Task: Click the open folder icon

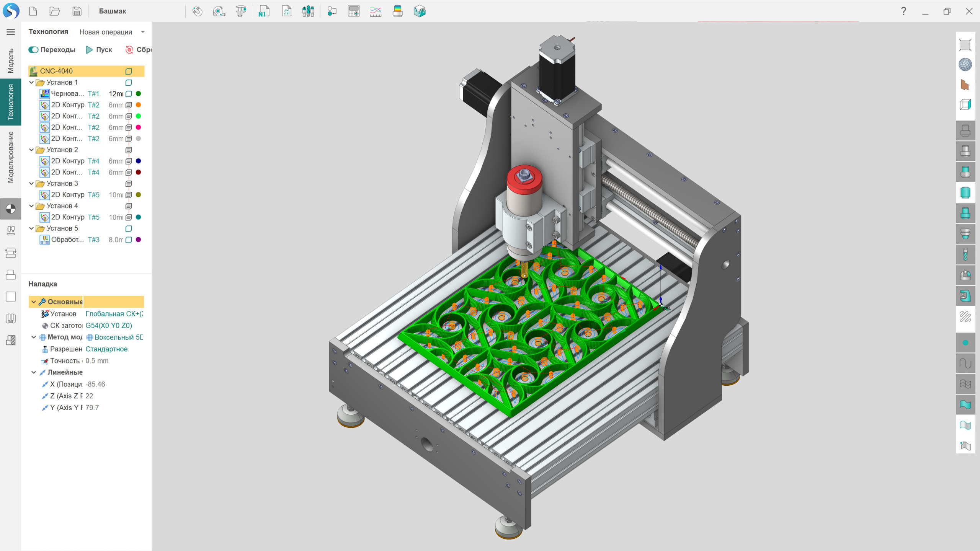Action: 55,11
